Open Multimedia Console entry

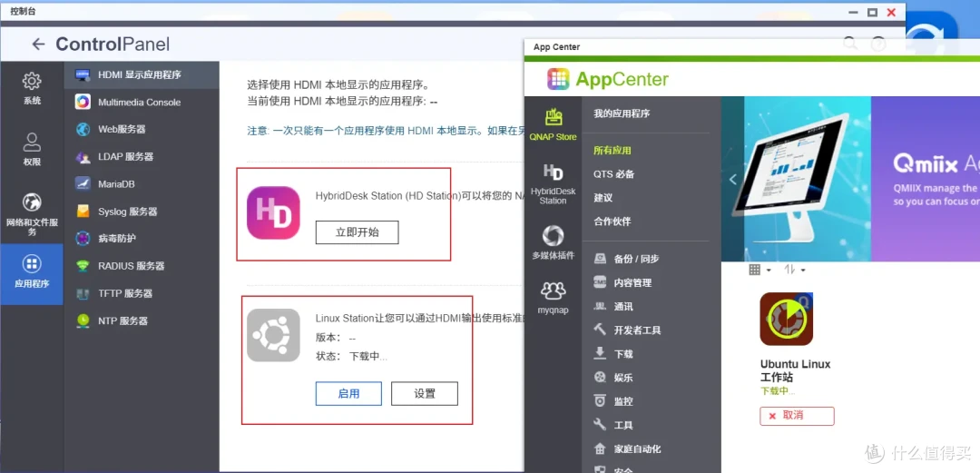142,102
